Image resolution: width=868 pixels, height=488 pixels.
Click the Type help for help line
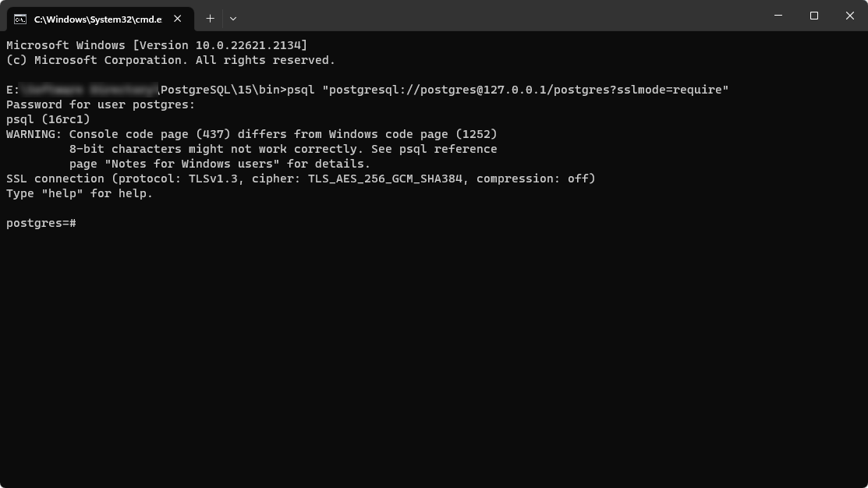pyautogui.click(x=78, y=193)
